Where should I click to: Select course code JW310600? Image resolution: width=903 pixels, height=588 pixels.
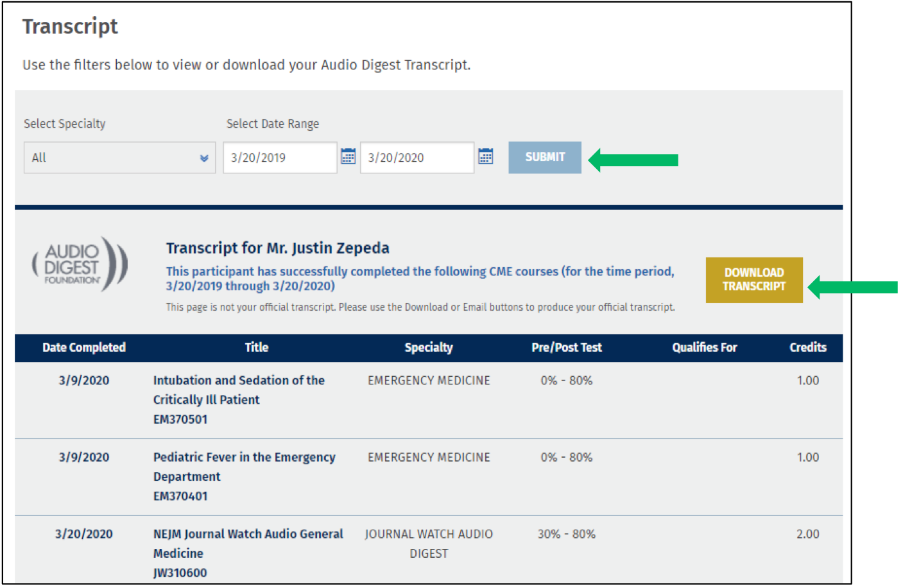pos(180,573)
